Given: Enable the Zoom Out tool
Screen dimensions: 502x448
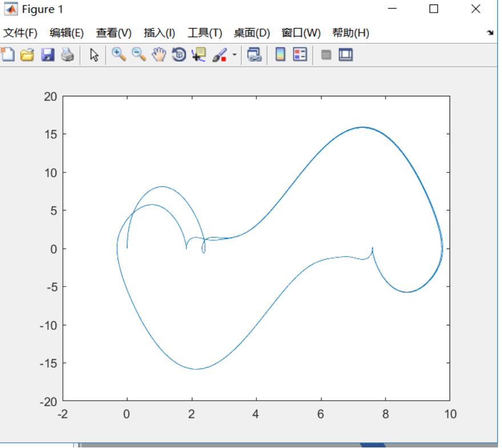Looking at the screenshot, I should click(138, 55).
